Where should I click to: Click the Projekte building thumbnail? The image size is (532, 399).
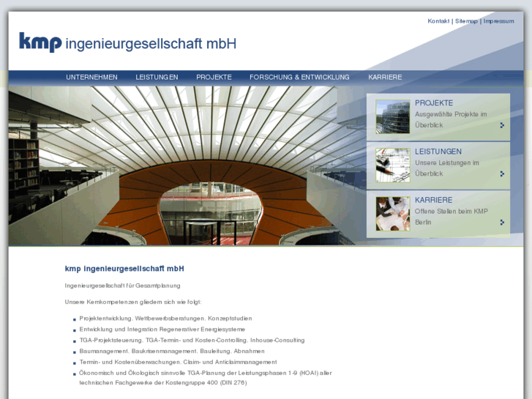coord(392,116)
